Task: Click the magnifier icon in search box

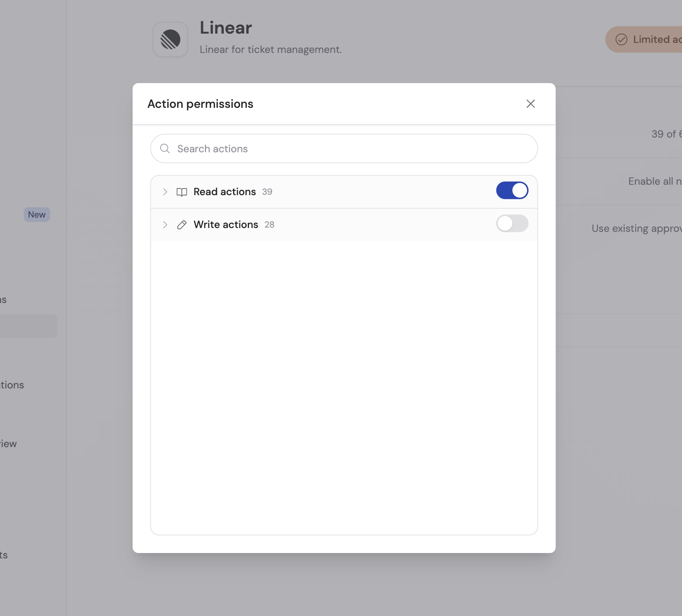Action: pyautogui.click(x=165, y=148)
